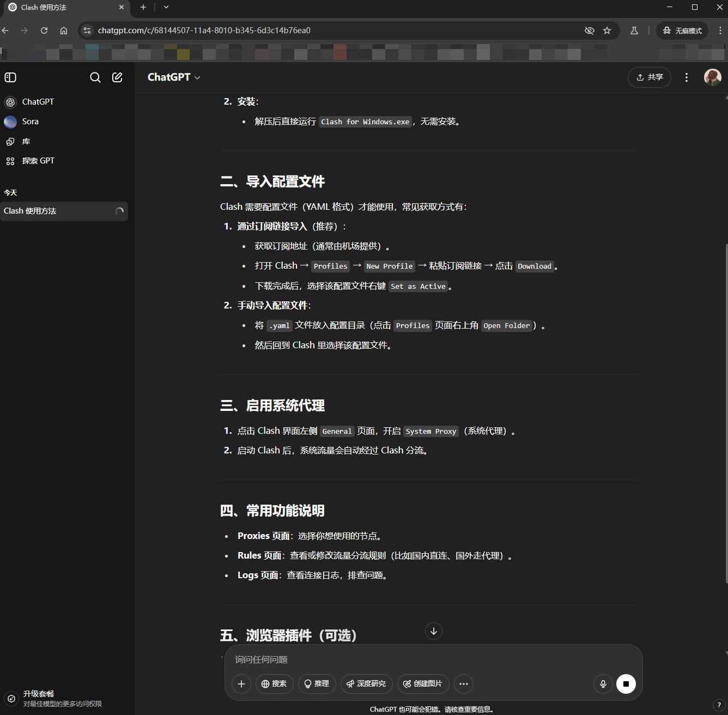Close the 'Clash 使用方法' browser tab
728x715 pixels.
[121, 8]
